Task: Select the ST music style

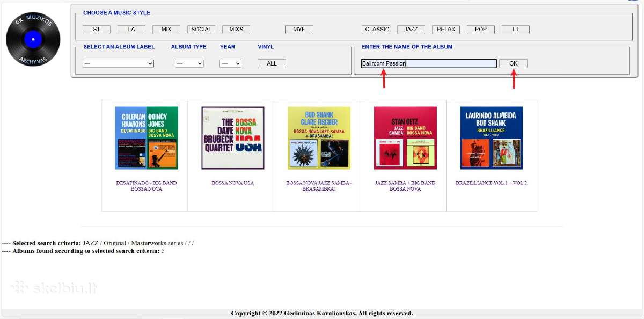Action: tap(97, 30)
